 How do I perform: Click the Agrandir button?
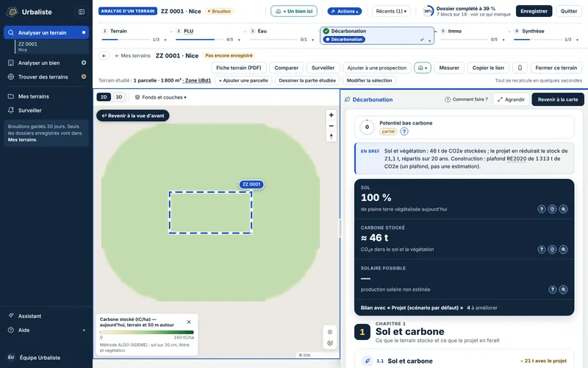point(511,99)
